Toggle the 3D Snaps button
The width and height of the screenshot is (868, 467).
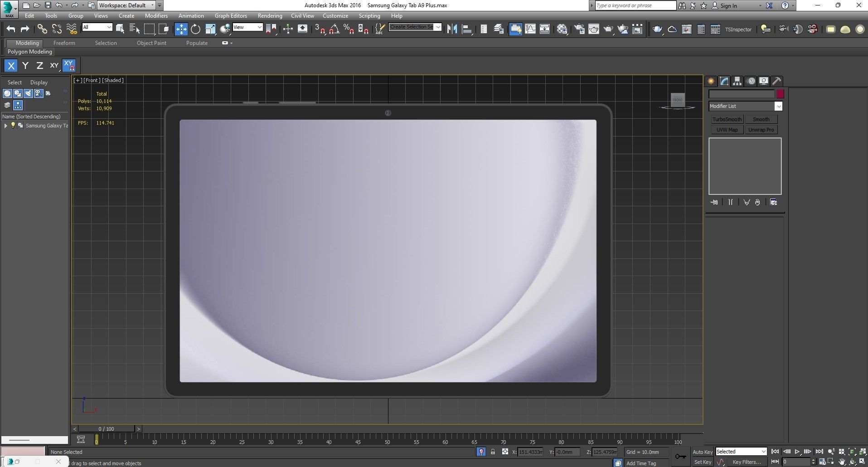(x=320, y=29)
